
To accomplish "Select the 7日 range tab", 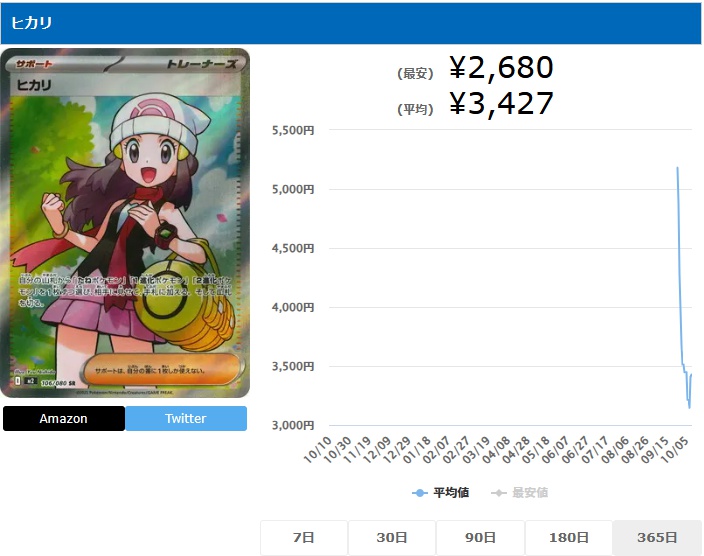I will pos(304,538).
